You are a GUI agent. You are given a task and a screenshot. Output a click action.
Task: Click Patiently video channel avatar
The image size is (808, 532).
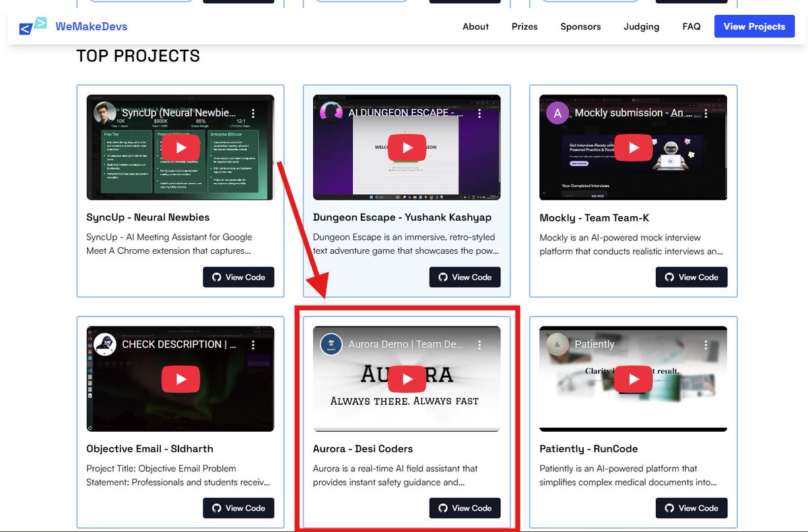(x=558, y=345)
